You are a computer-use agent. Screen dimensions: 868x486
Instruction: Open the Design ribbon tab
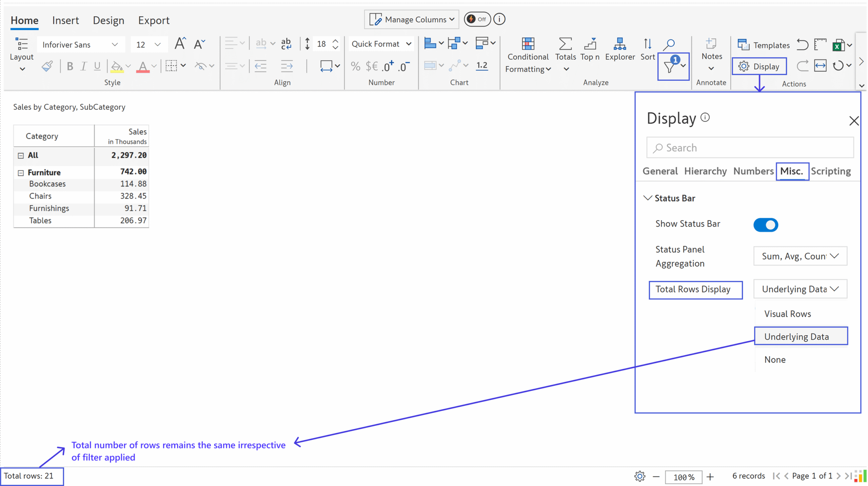coord(108,20)
